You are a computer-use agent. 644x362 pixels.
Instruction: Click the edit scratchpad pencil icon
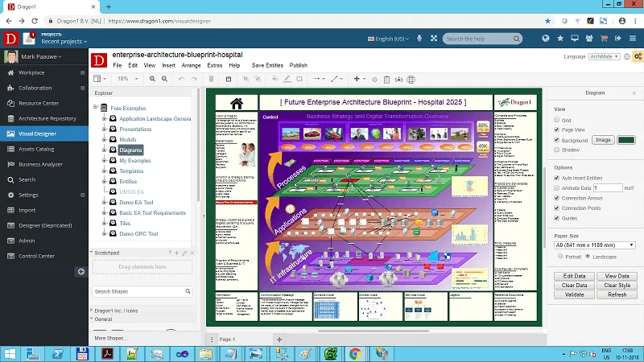pos(184,253)
